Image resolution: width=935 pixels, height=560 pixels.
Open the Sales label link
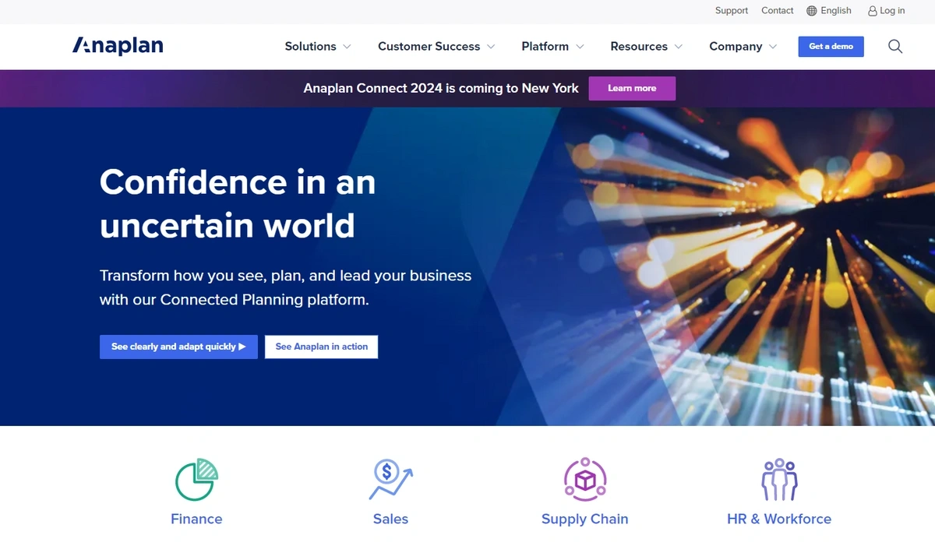(x=390, y=519)
